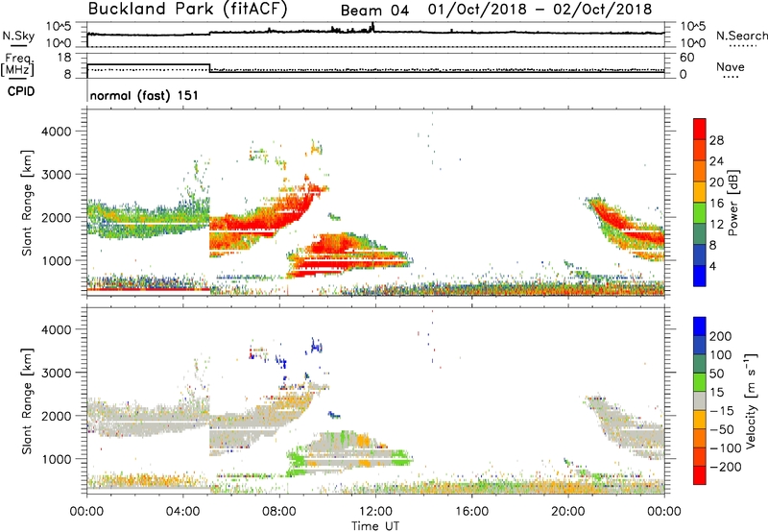Click the 4000 tick on power panel
768x532 pixels.
coord(57,132)
